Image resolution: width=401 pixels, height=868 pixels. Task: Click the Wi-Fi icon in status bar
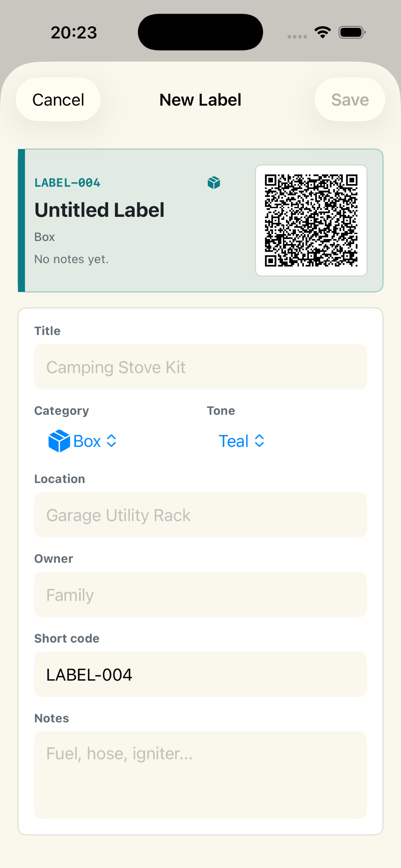[323, 32]
